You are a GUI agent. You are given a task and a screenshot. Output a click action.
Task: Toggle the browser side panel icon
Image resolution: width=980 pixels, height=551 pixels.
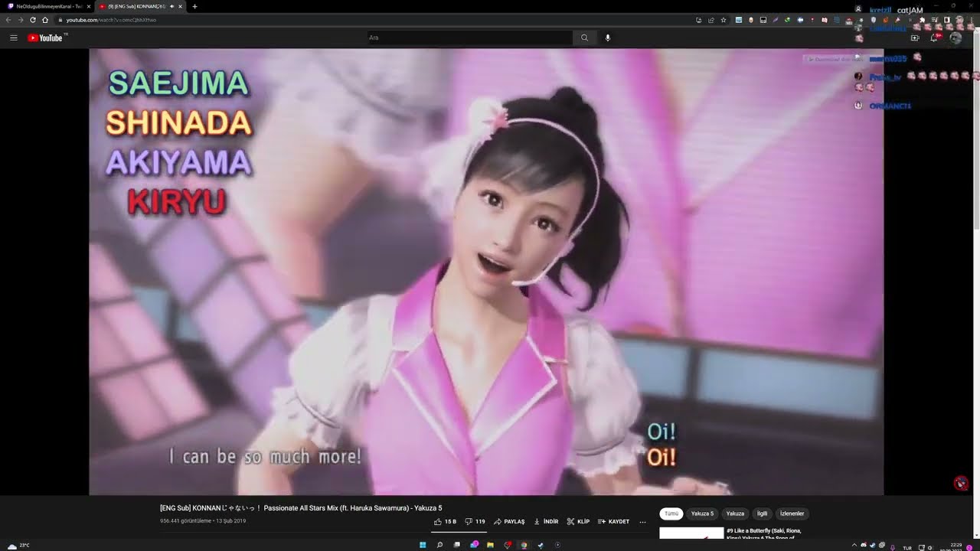coord(947,20)
